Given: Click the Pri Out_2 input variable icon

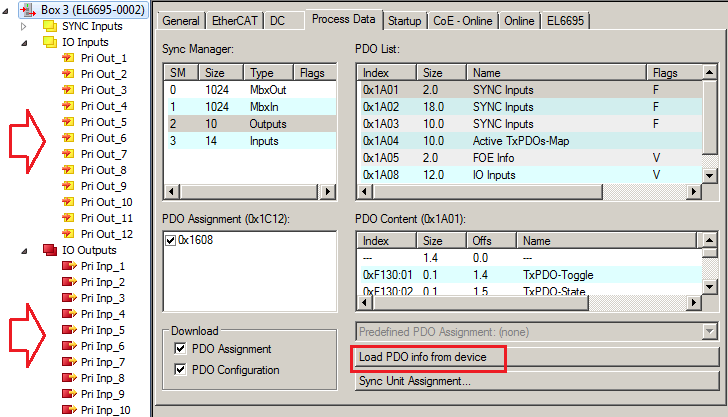Looking at the screenshot, I should [68, 74].
